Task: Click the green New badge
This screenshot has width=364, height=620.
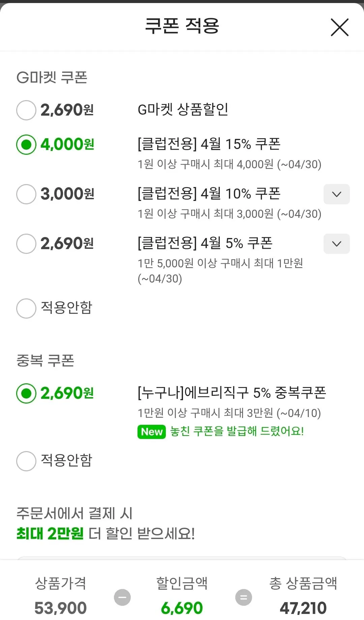Action: coord(152,432)
